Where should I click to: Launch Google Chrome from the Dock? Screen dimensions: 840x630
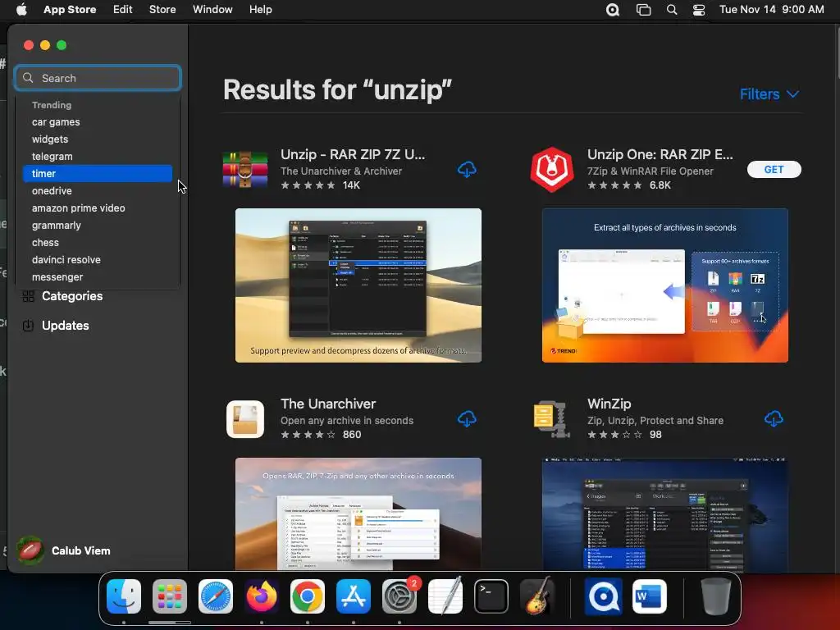coord(308,596)
